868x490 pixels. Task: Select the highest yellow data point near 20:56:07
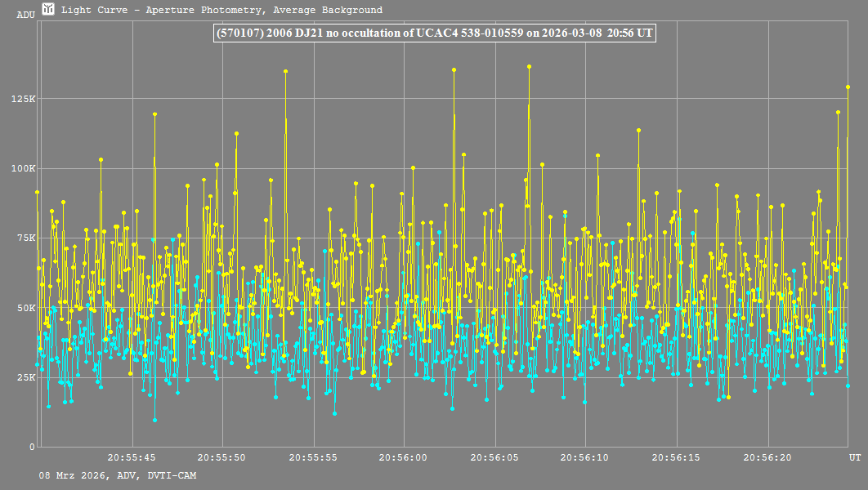coord(529,66)
